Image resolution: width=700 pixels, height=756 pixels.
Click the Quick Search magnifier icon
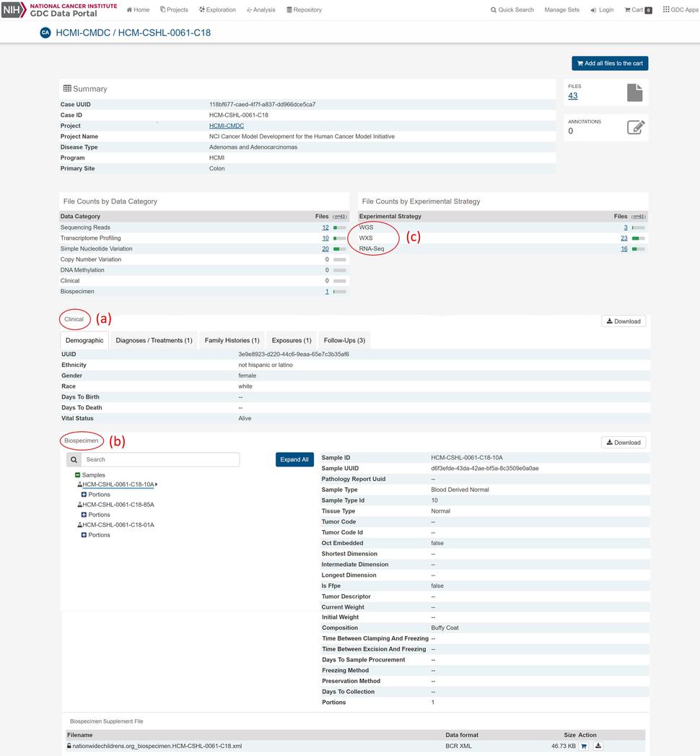pyautogui.click(x=495, y=9)
